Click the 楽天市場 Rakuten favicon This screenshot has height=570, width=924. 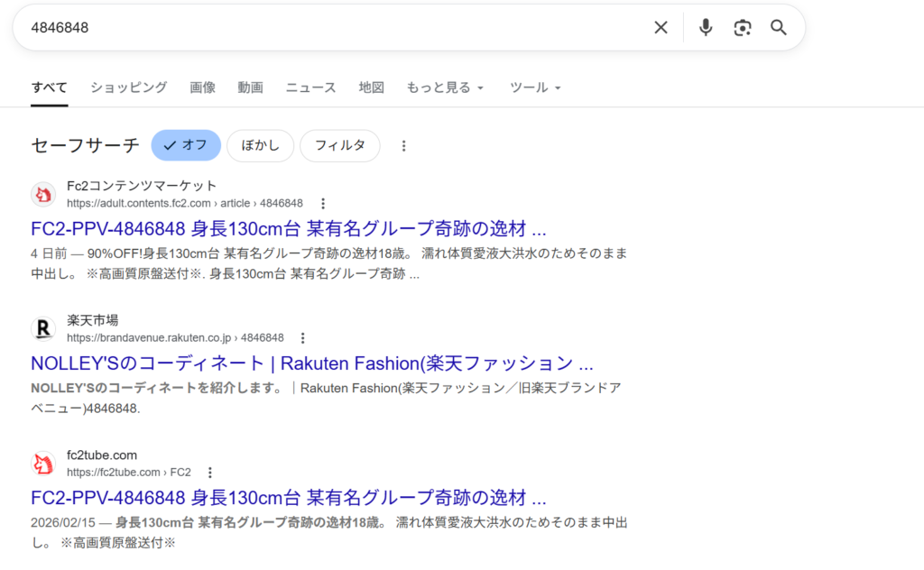pyautogui.click(x=43, y=329)
